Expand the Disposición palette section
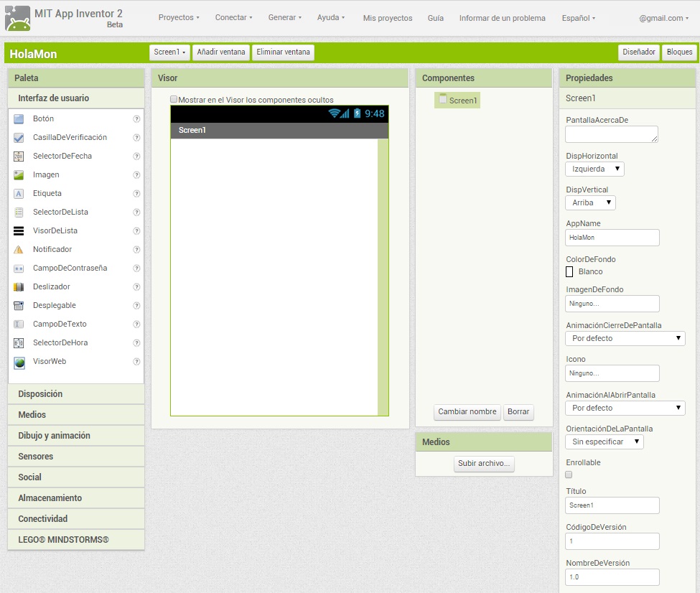 click(76, 394)
